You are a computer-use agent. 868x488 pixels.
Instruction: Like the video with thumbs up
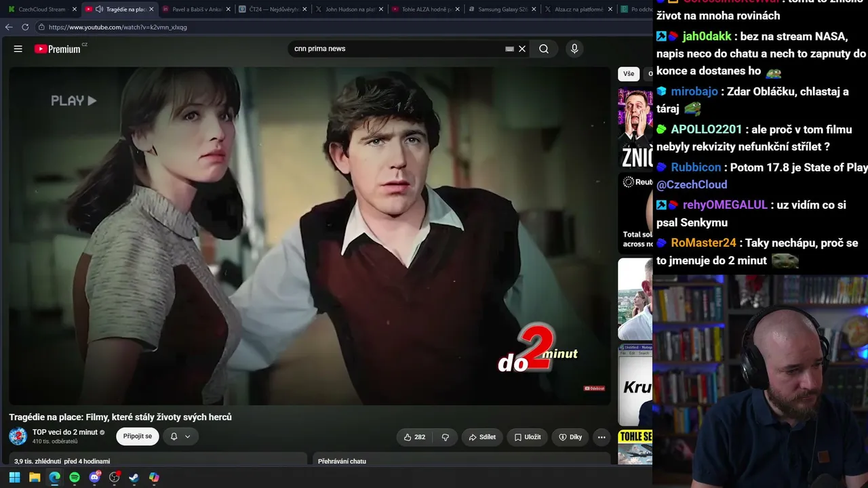(414, 437)
